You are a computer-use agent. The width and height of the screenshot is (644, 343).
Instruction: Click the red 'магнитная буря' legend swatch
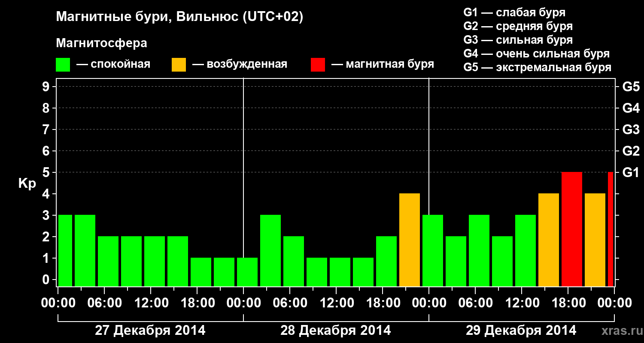pos(318,65)
